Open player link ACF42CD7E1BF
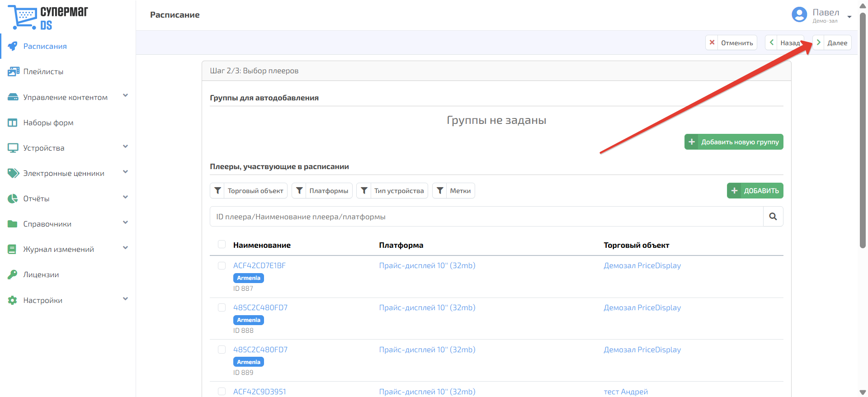Viewport: 868px width, 397px height. 259,265
